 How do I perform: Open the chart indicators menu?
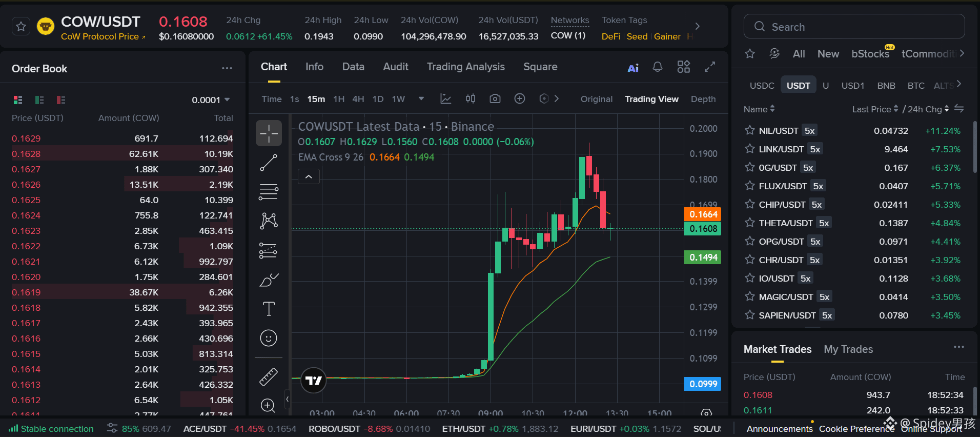[x=446, y=98]
